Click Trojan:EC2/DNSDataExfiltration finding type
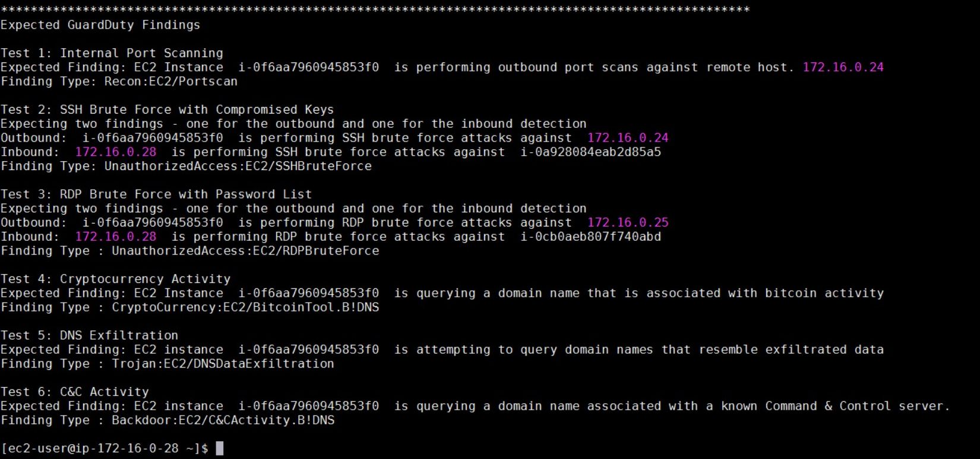The width and height of the screenshot is (980, 459). click(223, 364)
